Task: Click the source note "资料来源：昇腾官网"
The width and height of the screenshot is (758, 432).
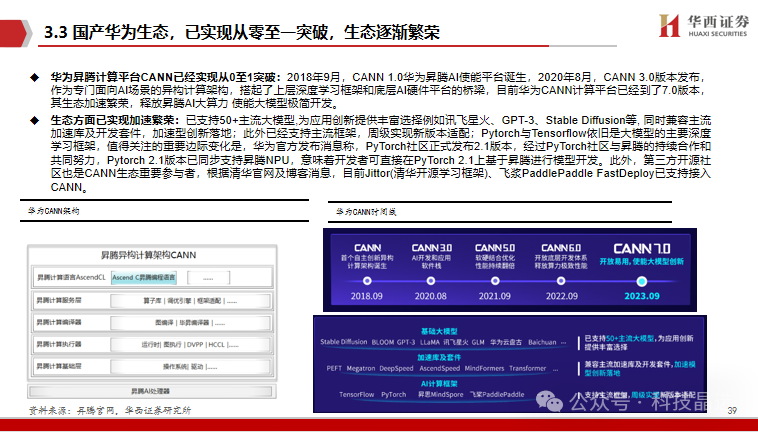Action: pos(73,410)
